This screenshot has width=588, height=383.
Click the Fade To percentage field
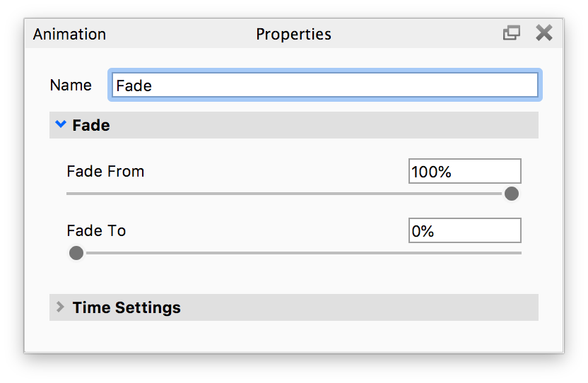coord(464,230)
